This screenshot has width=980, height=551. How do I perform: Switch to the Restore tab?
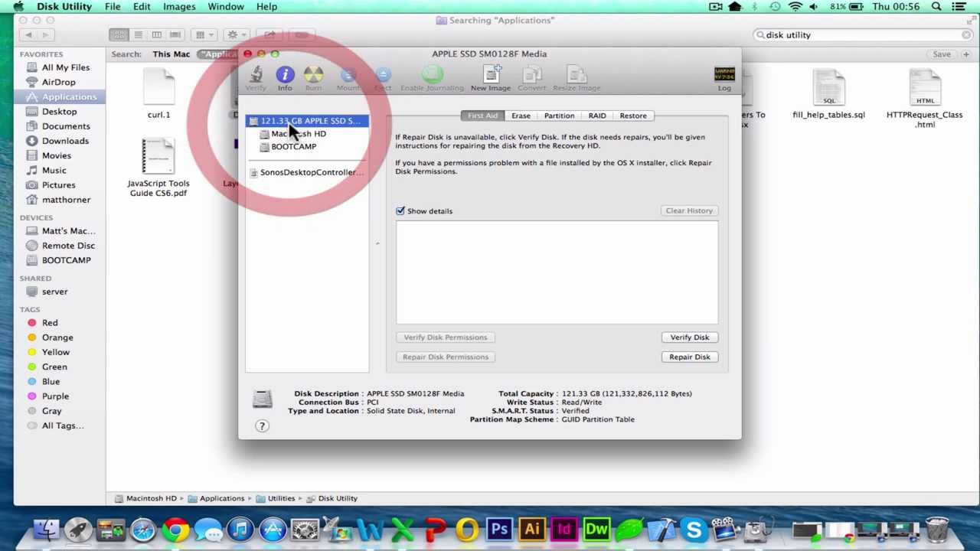pos(633,116)
